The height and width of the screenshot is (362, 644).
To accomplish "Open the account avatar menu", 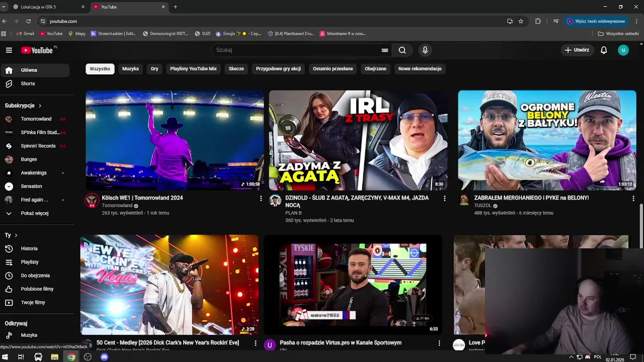I will pyautogui.click(x=623, y=50).
